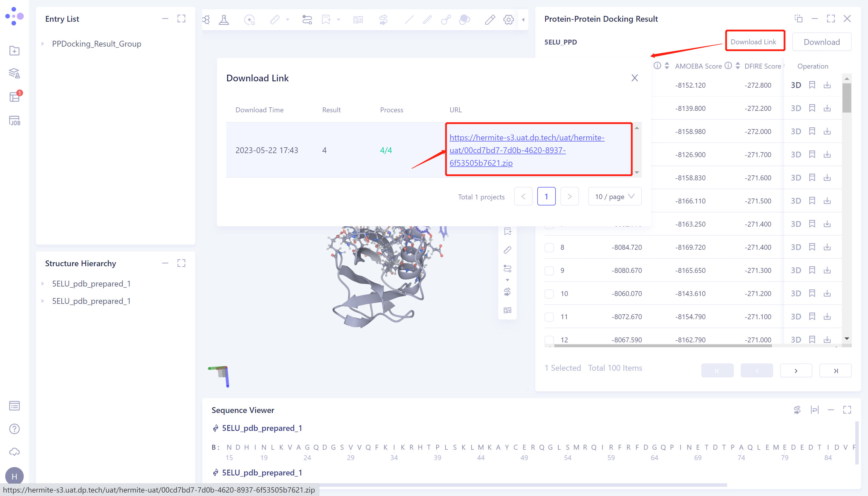The height and width of the screenshot is (496, 868).
Task: Click the 3D link on result row 11
Action: pos(796,317)
